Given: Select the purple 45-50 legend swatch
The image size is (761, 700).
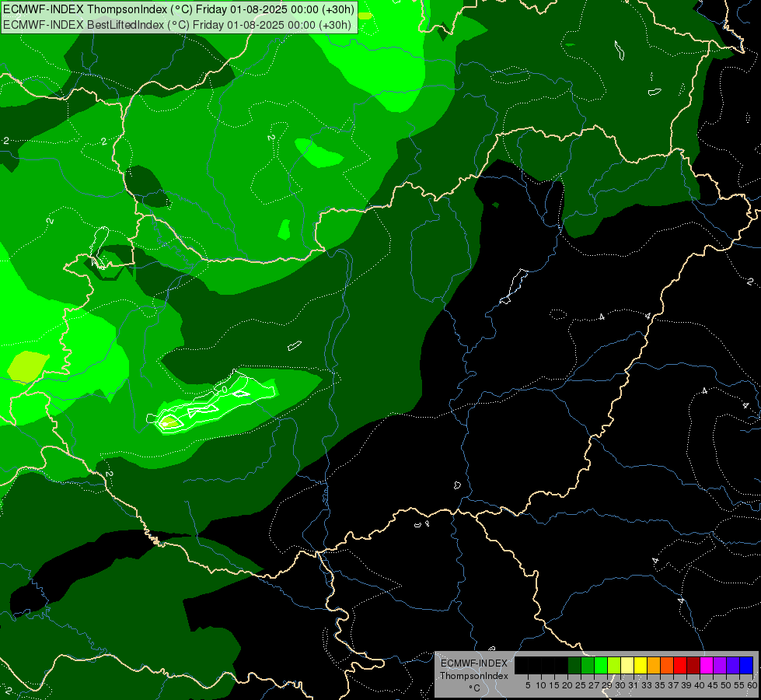Looking at the screenshot, I should 720,665.
